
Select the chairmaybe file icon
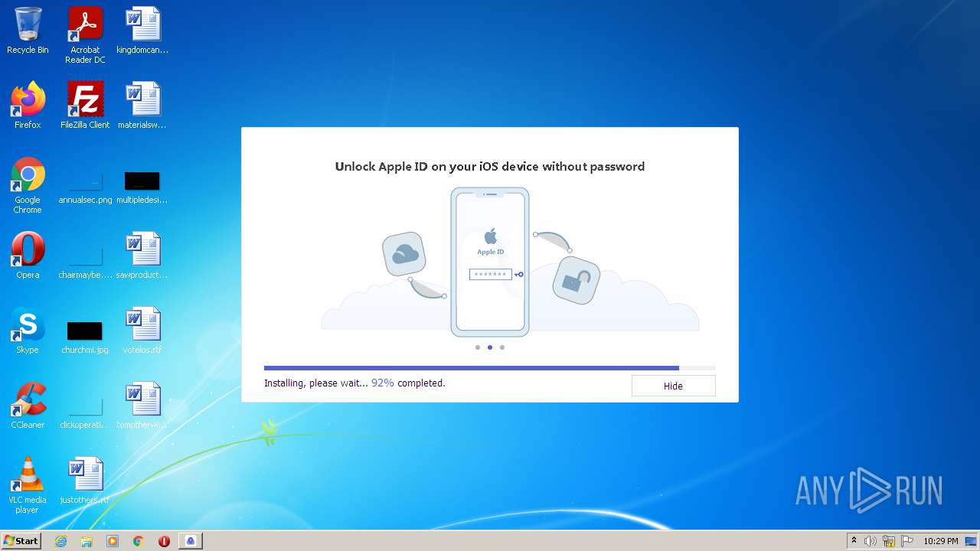coord(85,261)
